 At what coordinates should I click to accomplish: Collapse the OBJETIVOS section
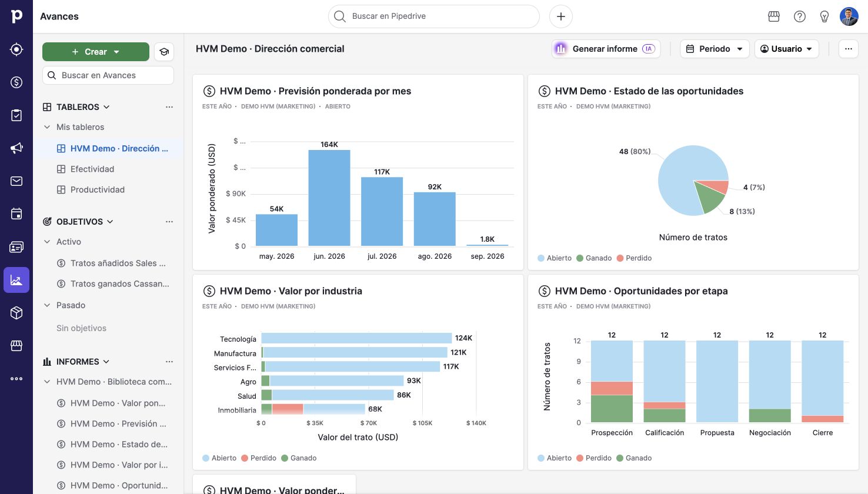point(110,222)
